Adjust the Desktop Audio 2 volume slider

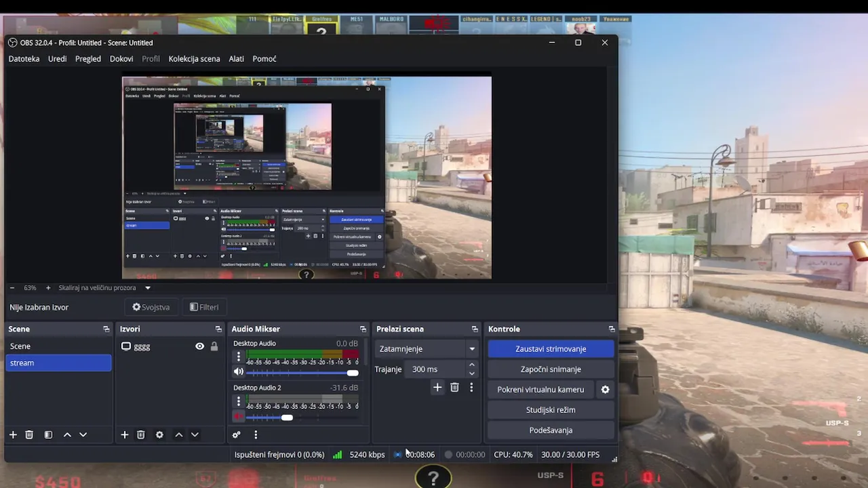point(302,418)
